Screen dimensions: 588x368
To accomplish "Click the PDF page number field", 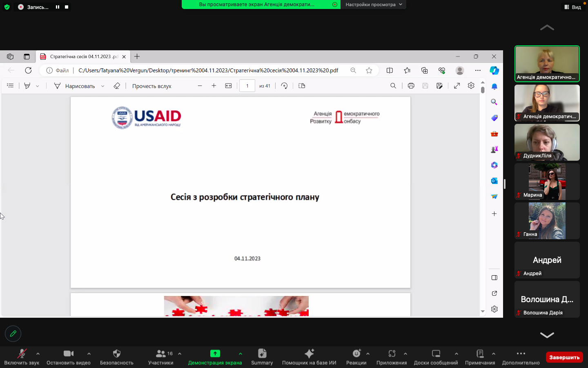I will tap(247, 86).
